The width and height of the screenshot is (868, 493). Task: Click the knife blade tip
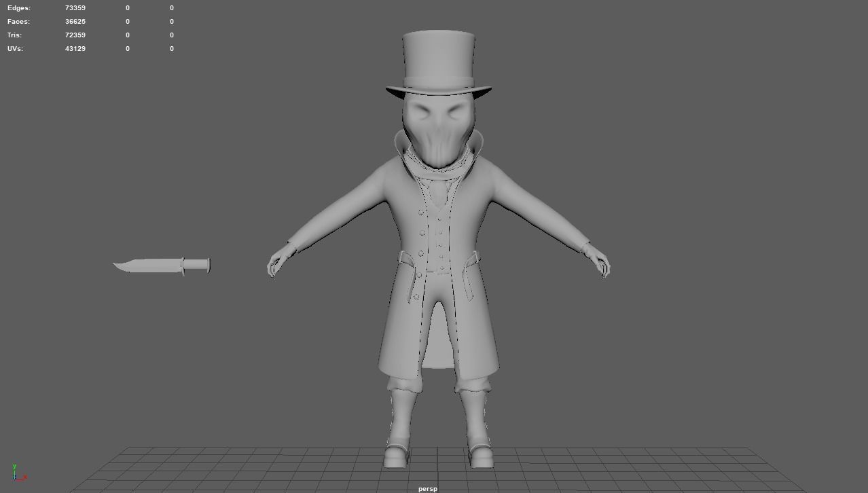(x=115, y=266)
